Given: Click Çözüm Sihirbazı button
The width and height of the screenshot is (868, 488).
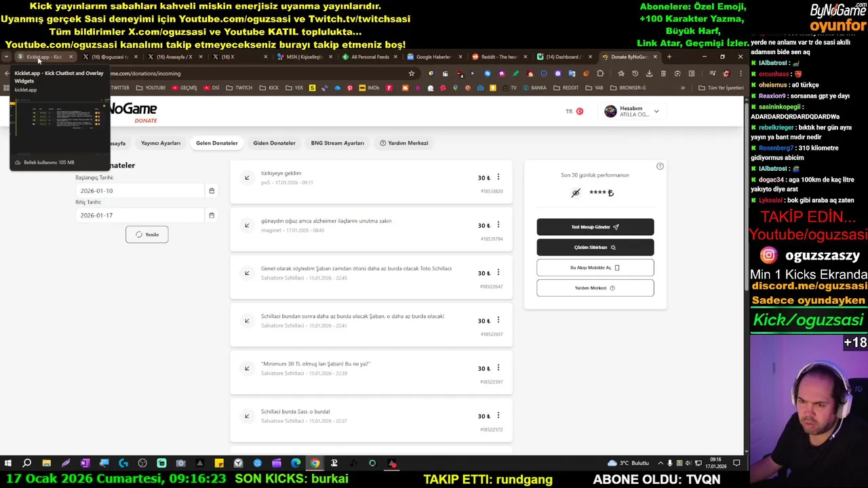Looking at the screenshot, I should pyautogui.click(x=595, y=247).
